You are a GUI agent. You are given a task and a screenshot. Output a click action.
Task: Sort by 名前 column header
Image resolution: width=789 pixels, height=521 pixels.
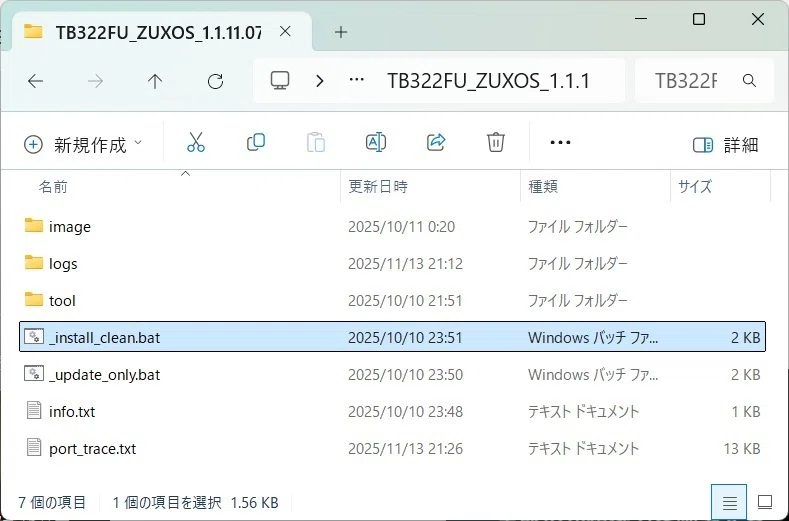tap(53, 187)
